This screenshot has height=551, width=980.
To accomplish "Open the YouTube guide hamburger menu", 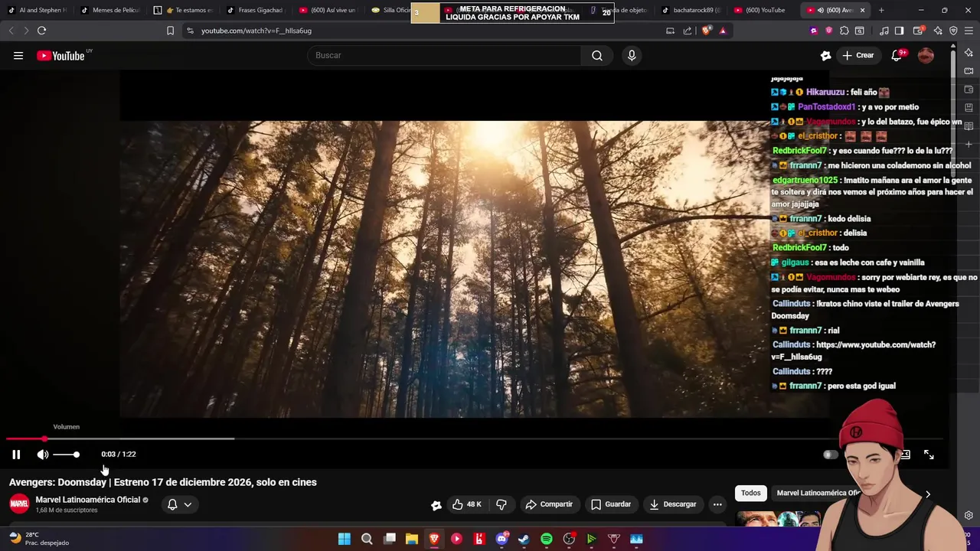I will tap(18, 55).
